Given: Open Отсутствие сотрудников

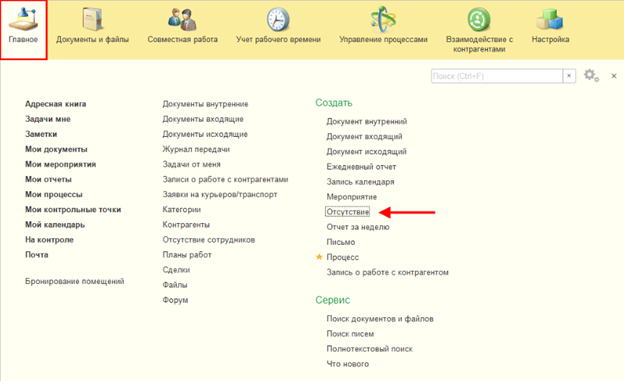Looking at the screenshot, I should click(209, 240).
